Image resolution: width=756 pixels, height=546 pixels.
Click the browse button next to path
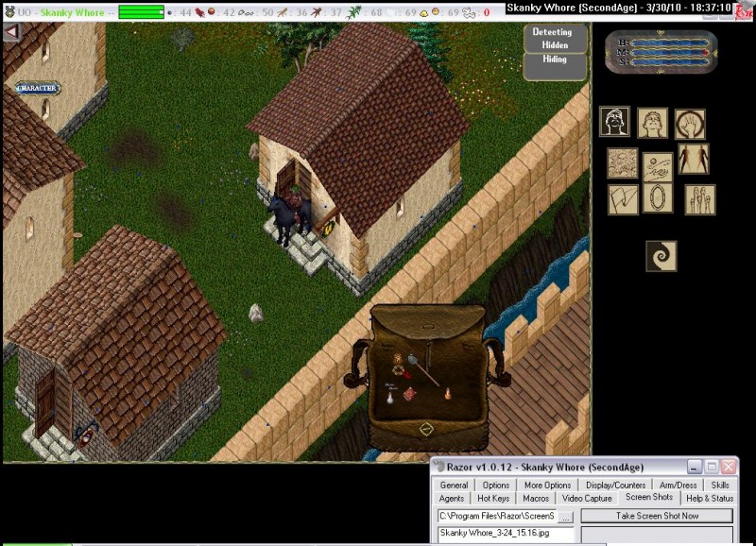click(565, 516)
